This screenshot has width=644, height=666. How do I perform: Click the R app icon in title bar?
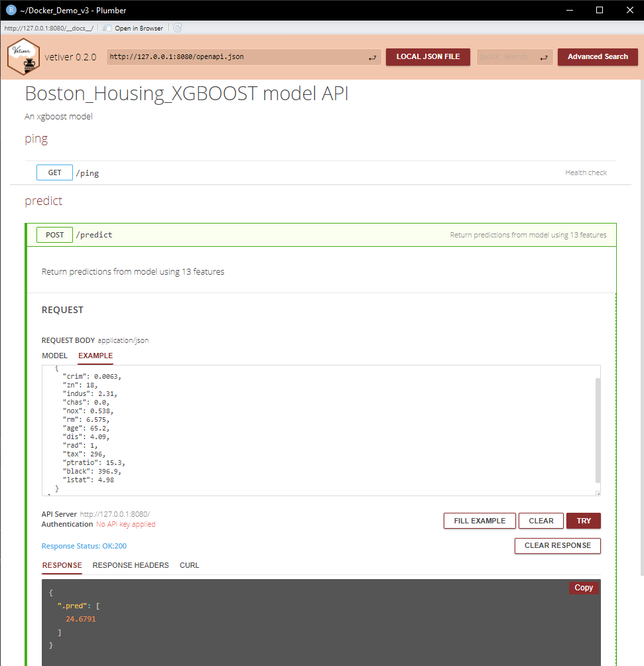11,10
